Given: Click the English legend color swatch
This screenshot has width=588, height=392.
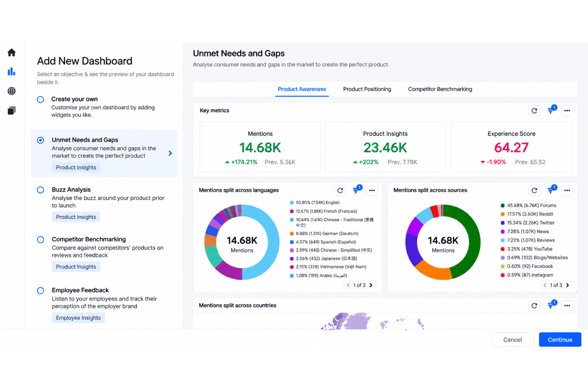Looking at the screenshot, I should tap(292, 203).
